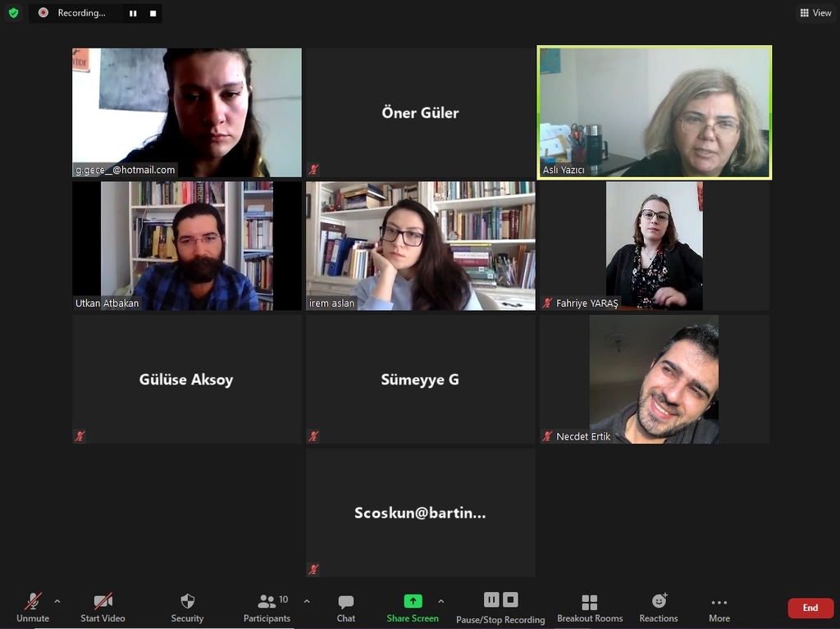Expand Share Screen options arrow
This screenshot has height=629, width=840.
[441, 602]
